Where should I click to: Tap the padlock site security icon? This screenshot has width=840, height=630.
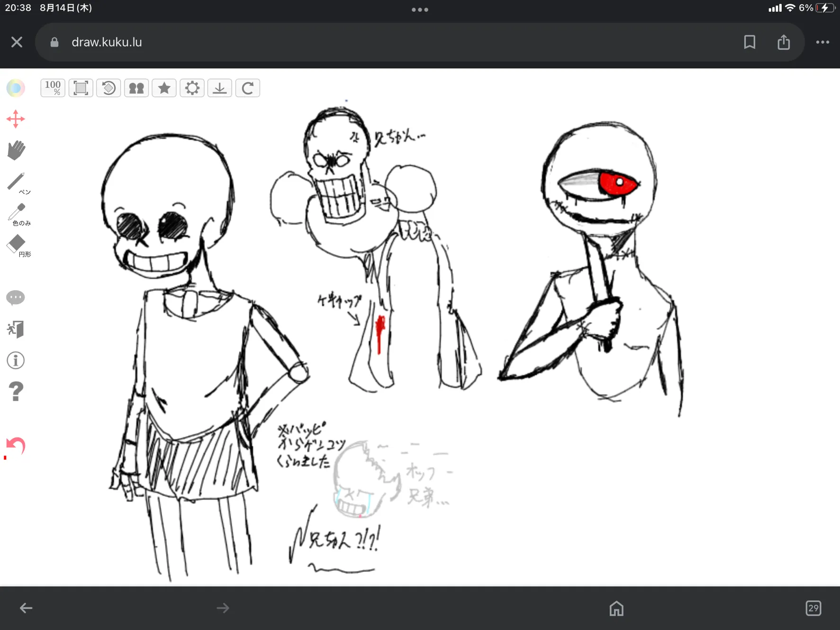coord(54,42)
